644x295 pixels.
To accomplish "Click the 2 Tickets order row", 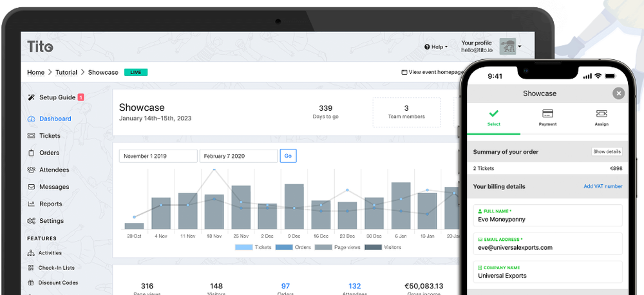I will [x=547, y=169].
